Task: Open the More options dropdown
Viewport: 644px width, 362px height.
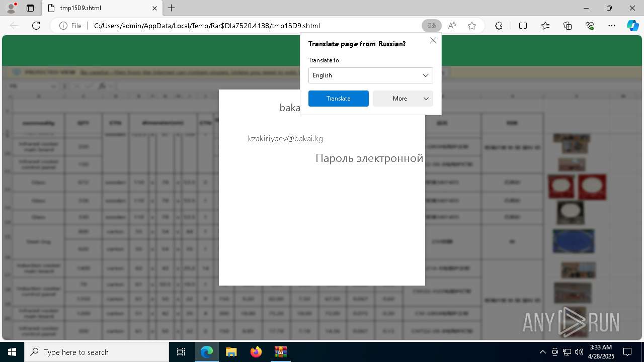Action: tap(403, 99)
